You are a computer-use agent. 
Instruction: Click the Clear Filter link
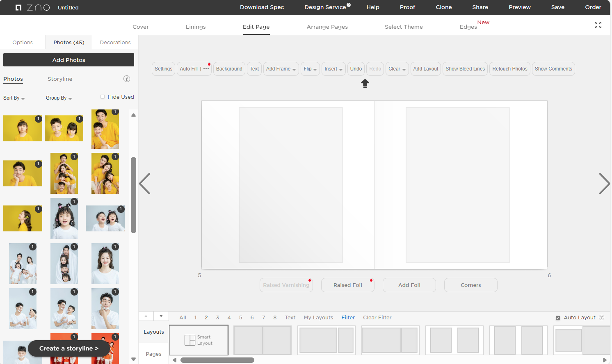377,318
